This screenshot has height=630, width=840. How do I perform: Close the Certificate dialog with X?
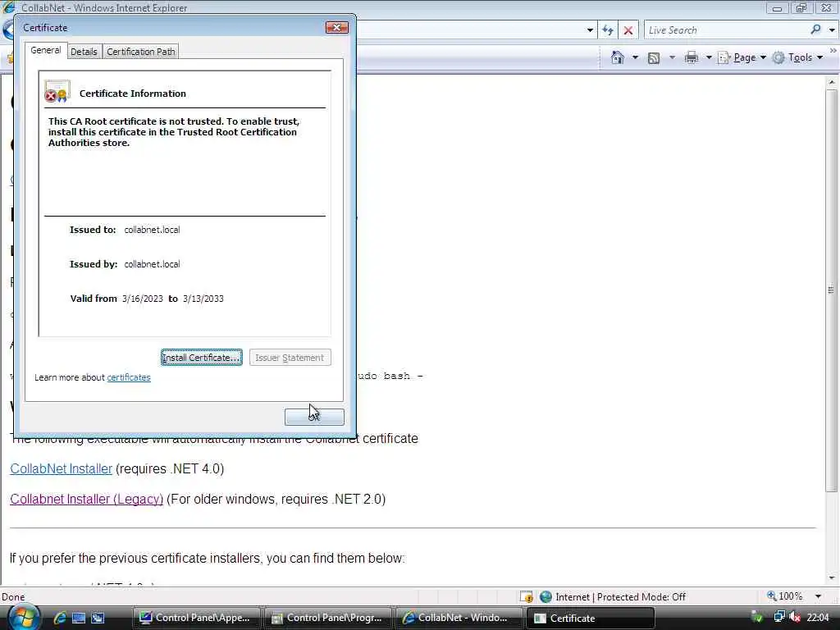[337, 27]
